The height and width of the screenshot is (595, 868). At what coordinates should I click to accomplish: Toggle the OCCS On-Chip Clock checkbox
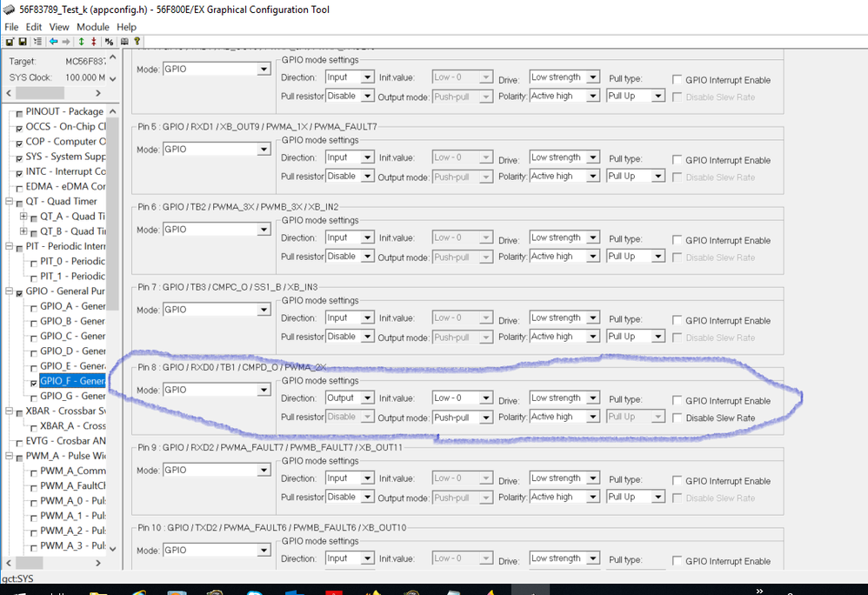19,129
